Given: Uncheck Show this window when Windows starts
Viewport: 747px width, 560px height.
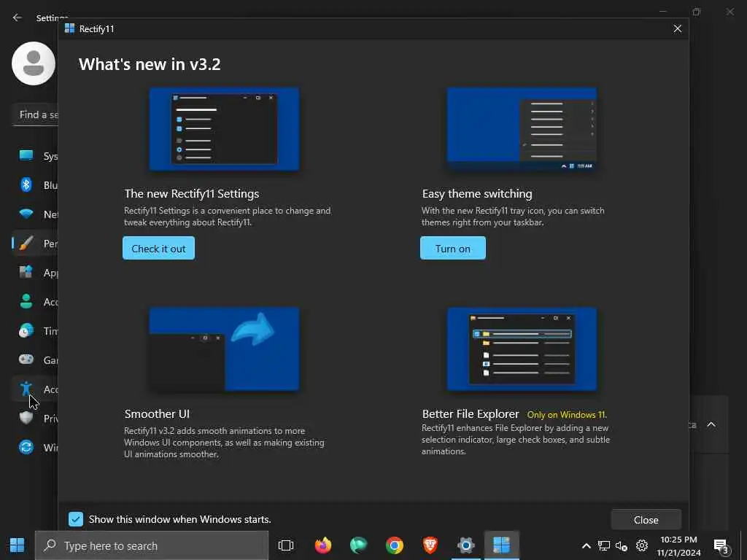Looking at the screenshot, I should tap(76, 519).
